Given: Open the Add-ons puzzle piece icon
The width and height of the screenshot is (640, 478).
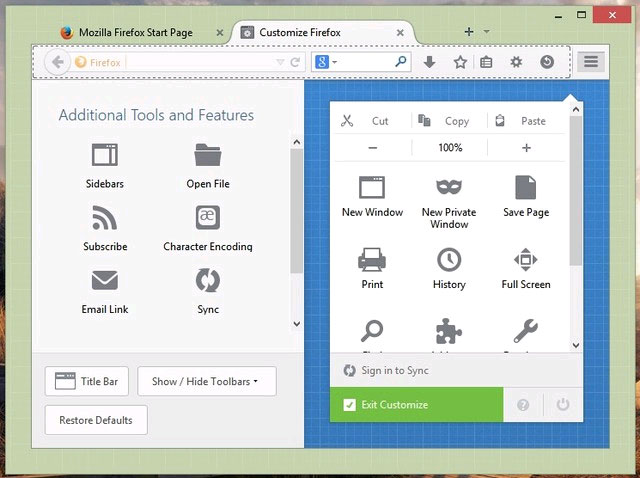Looking at the screenshot, I should [x=449, y=331].
